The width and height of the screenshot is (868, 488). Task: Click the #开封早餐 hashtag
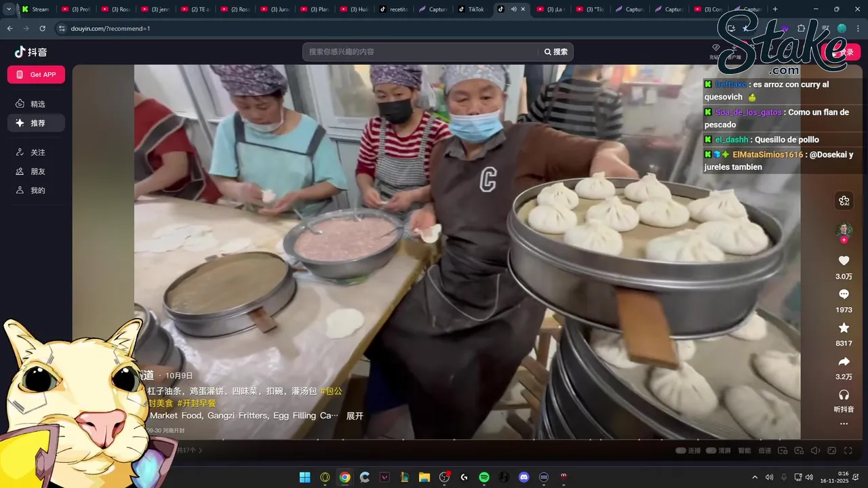[197, 403]
